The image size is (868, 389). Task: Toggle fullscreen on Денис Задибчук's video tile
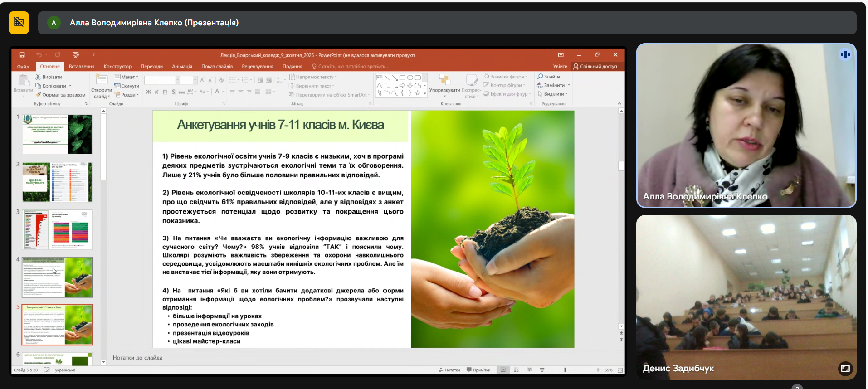pyautogui.click(x=845, y=368)
